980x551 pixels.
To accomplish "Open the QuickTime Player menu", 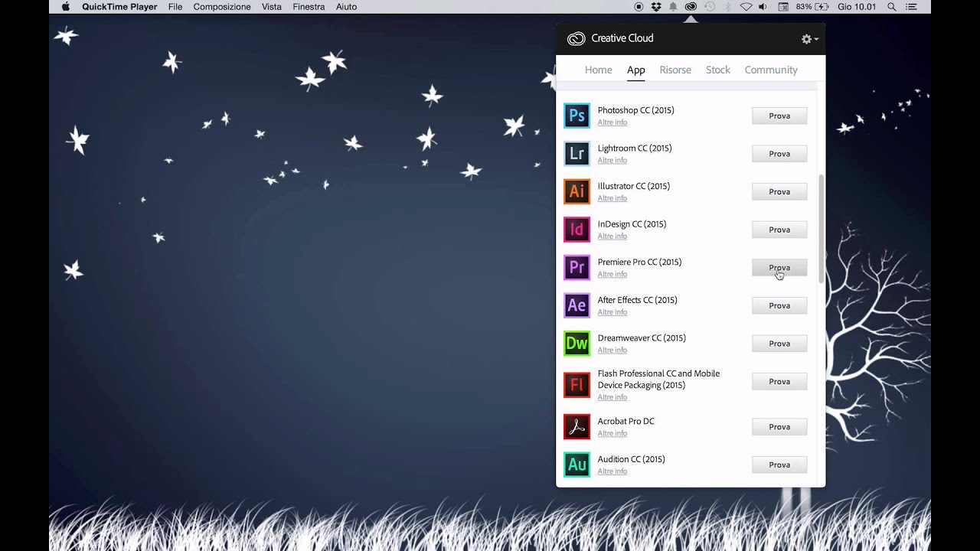I will click(119, 7).
